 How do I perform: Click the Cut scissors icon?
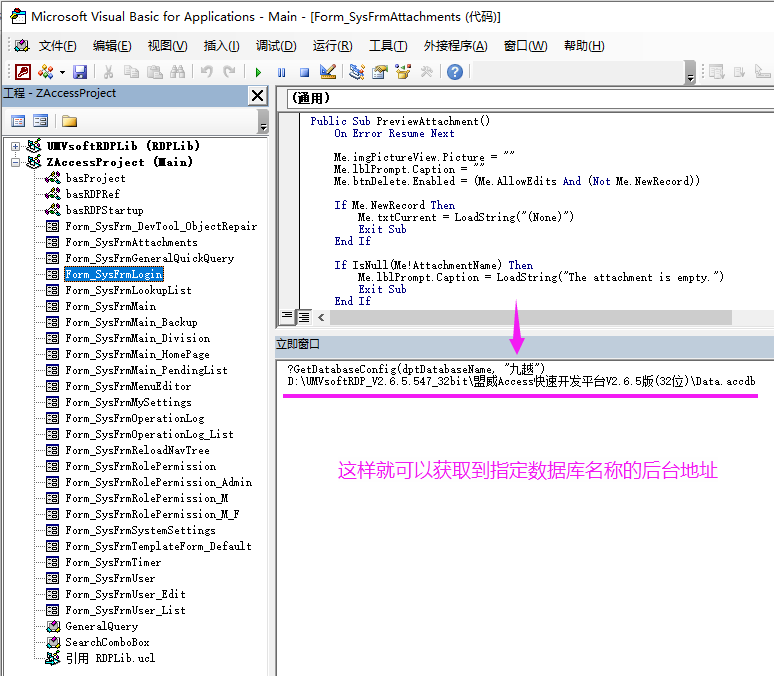[x=108, y=72]
